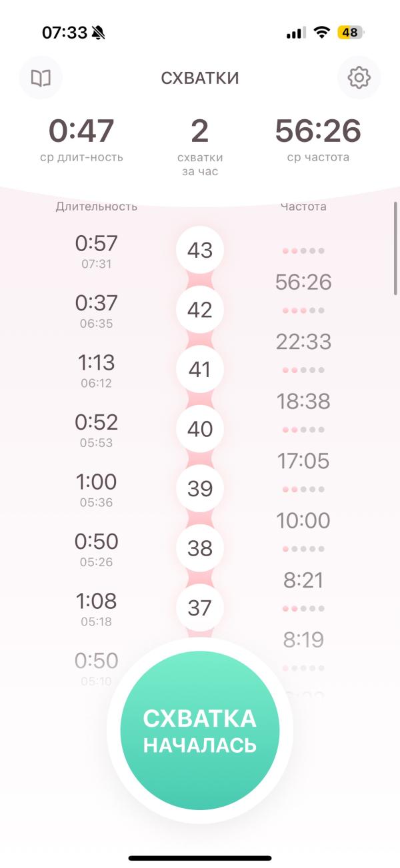
Task: Open contraction number 37 entry
Action: [x=200, y=608]
